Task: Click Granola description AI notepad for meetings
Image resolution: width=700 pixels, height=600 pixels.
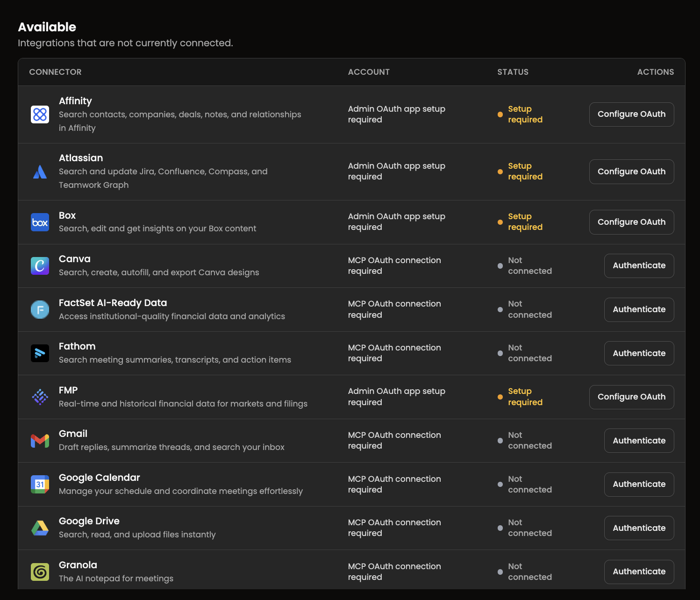Action: [116, 579]
